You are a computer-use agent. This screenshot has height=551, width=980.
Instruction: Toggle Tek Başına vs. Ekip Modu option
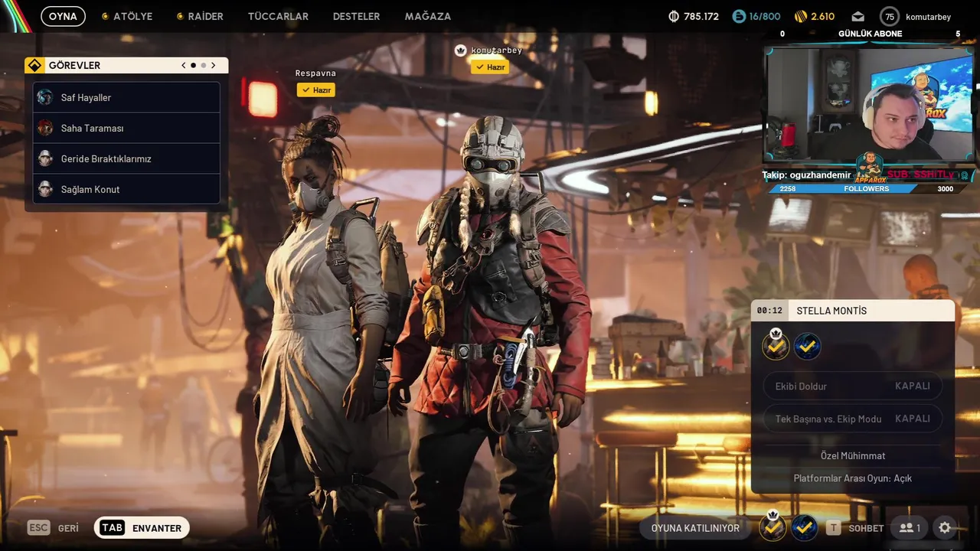(x=852, y=419)
